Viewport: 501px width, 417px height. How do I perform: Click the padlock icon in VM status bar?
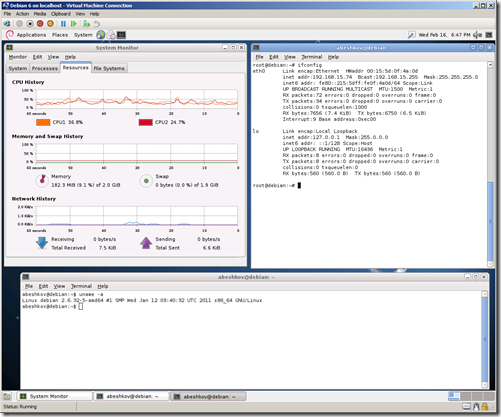(485, 407)
